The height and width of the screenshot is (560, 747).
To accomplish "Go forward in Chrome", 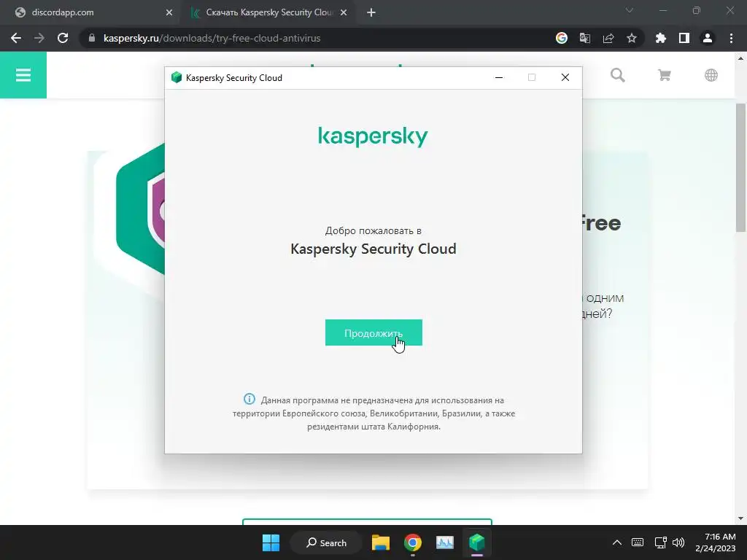I will coord(39,38).
